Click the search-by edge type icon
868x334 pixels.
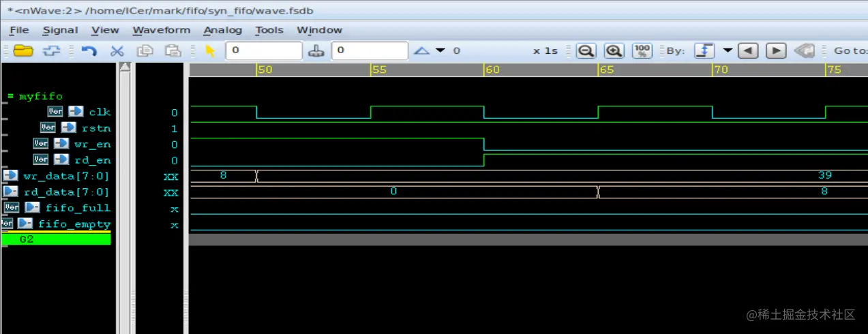pos(704,51)
